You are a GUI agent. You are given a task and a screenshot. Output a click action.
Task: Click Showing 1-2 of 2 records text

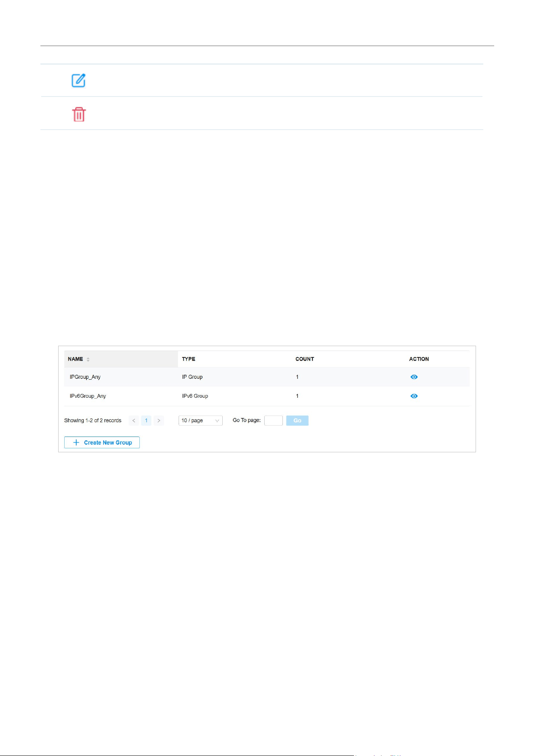(93, 420)
